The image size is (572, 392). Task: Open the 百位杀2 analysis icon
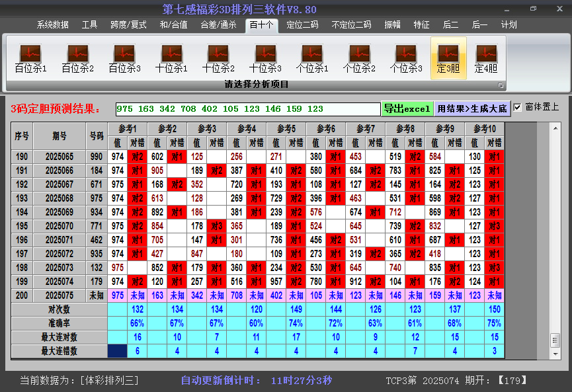pos(78,58)
